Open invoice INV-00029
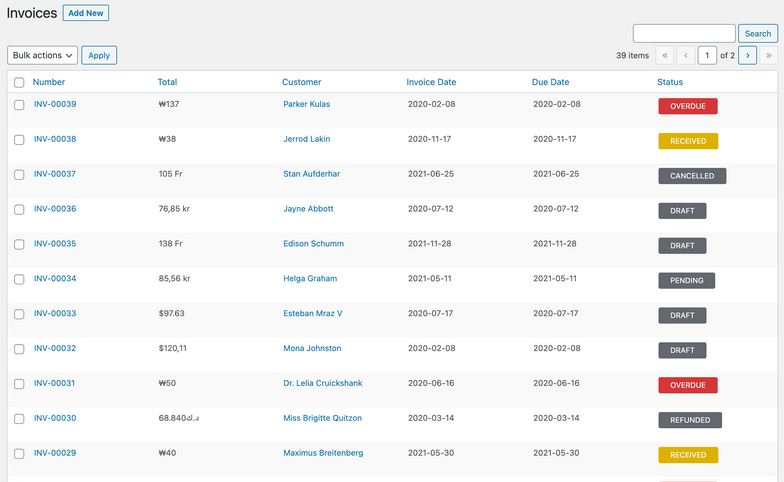Screen dimensions: 784x482 pyautogui.click(x=55, y=453)
